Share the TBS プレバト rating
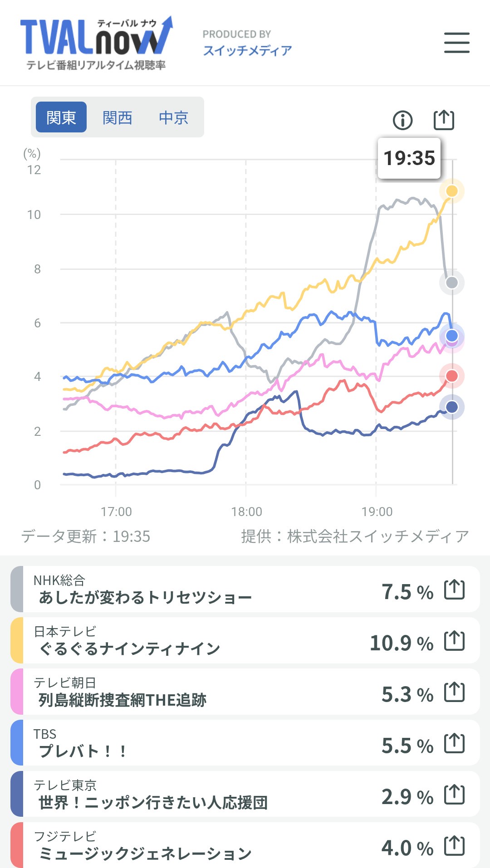The image size is (490, 868). point(454,743)
